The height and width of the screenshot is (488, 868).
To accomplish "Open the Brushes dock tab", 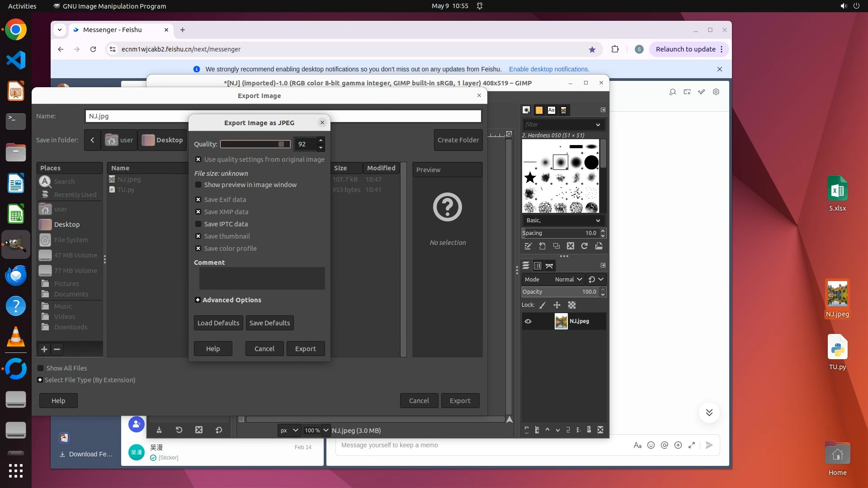I will point(526,110).
